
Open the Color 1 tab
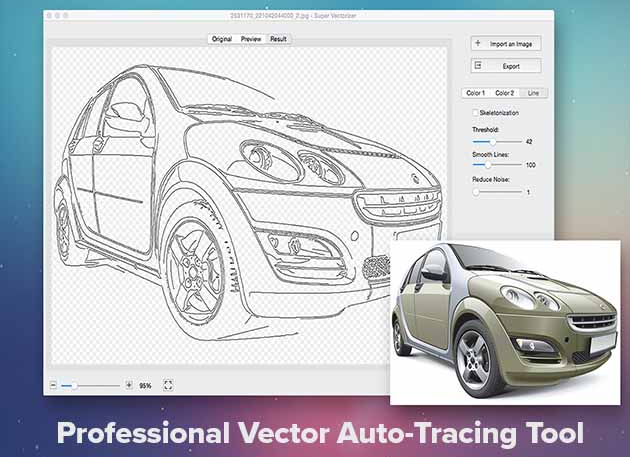click(x=476, y=93)
